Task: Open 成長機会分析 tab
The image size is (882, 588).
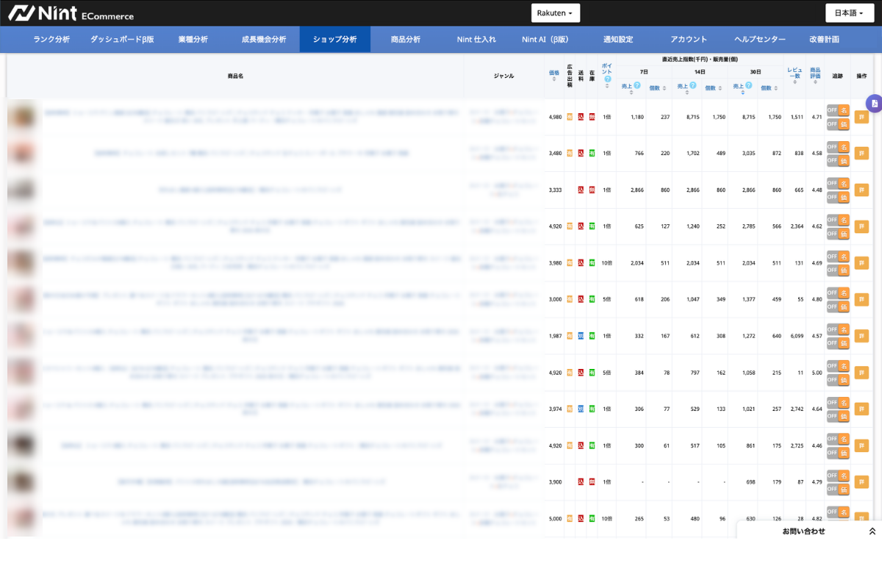Action: [x=264, y=40]
